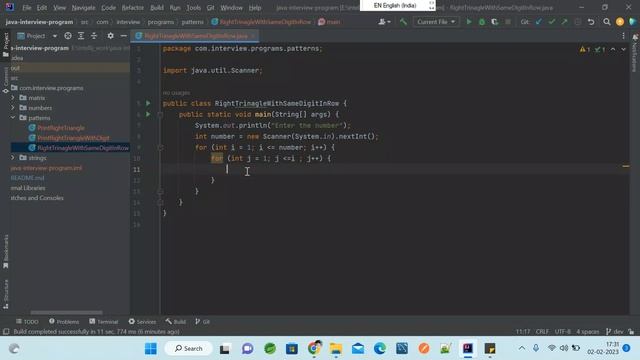Open Search Everywhere magnifier icon
Viewport: 640px width, 360px height.
click(x=607, y=22)
